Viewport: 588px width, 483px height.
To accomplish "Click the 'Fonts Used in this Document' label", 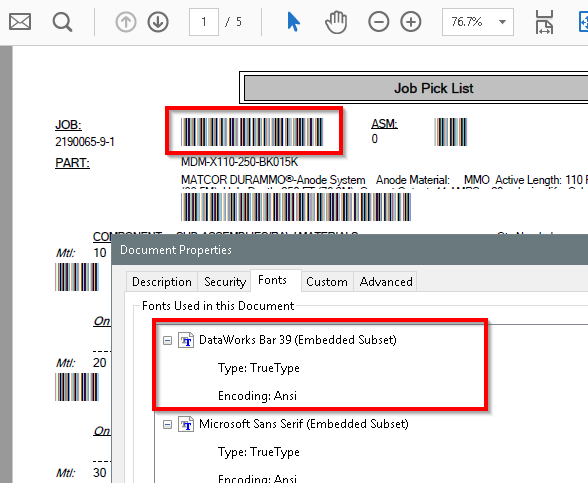I will coord(218,306).
